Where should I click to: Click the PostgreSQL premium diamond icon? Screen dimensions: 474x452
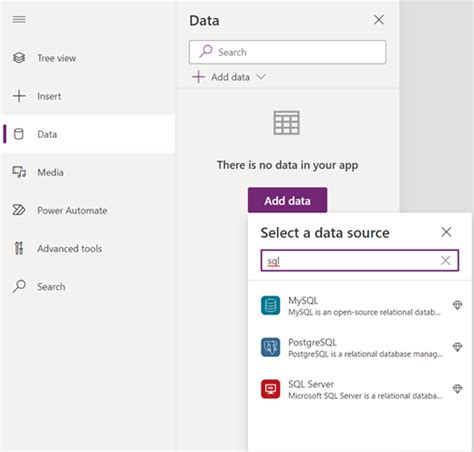pyautogui.click(x=457, y=347)
